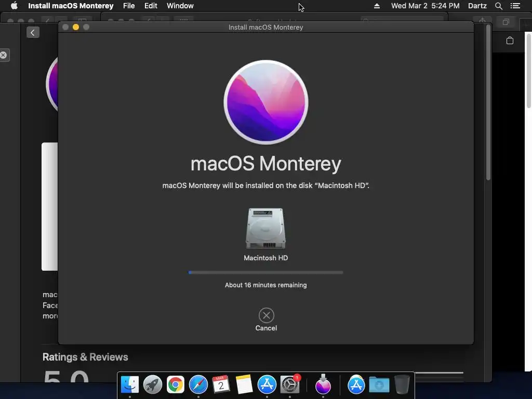Open the File menu
The height and width of the screenshot is (399, 532).
click(129, 6)
